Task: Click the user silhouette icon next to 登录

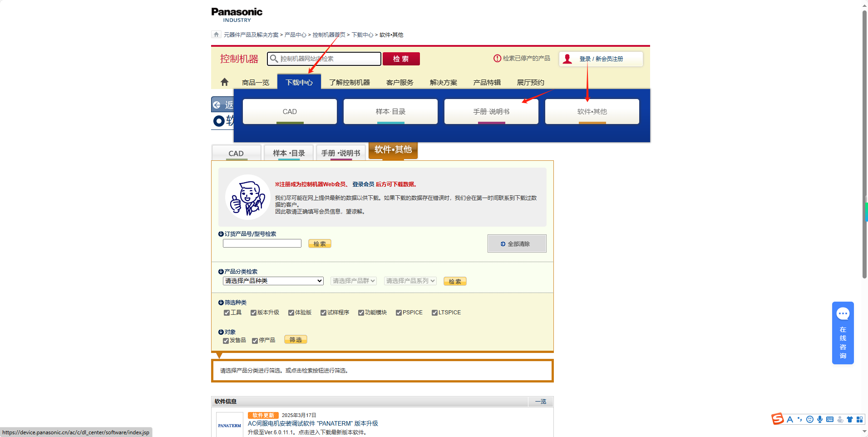Action: tap(567, 59)
